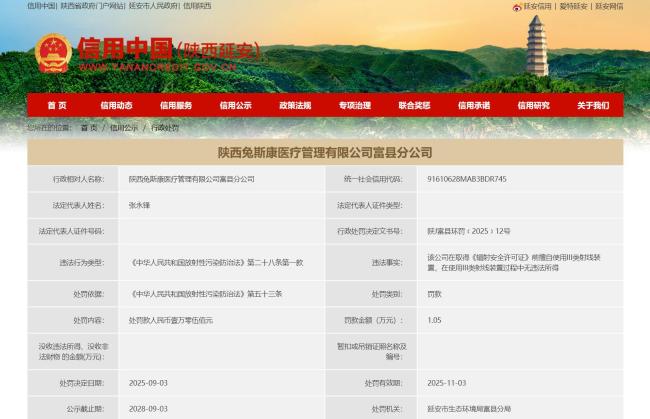The width and height of the screenshot is (650, 419).
Task: Select violation type text 第二十八条第一款
Action: (275, 263)
